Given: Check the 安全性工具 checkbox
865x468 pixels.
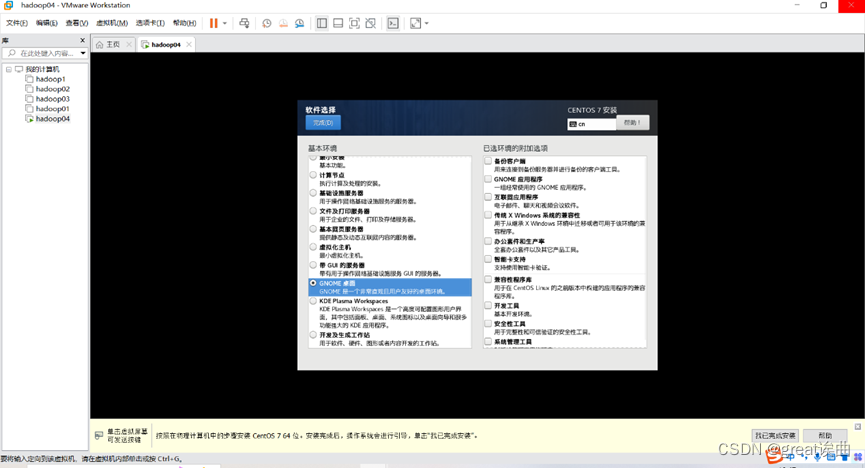Looking at the screenshot, I should point(488,323).
